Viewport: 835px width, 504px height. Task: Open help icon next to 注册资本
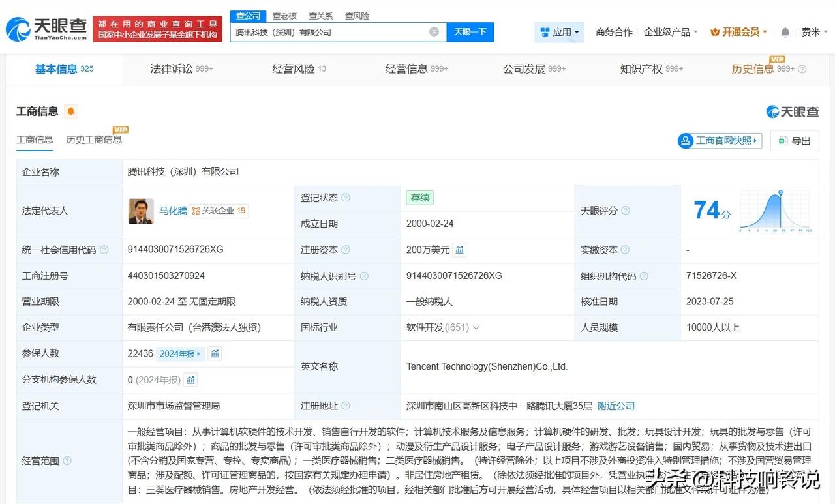[x=346, y=250]
